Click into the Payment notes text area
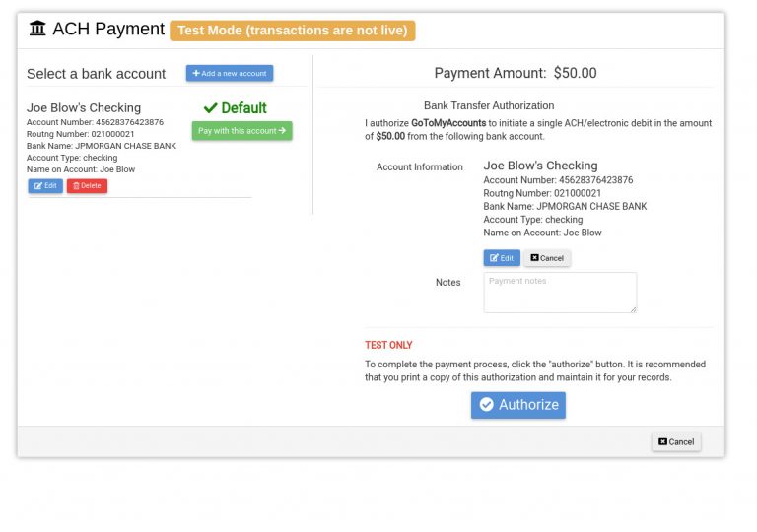This screenshot has width=757, height=532. 560,293
